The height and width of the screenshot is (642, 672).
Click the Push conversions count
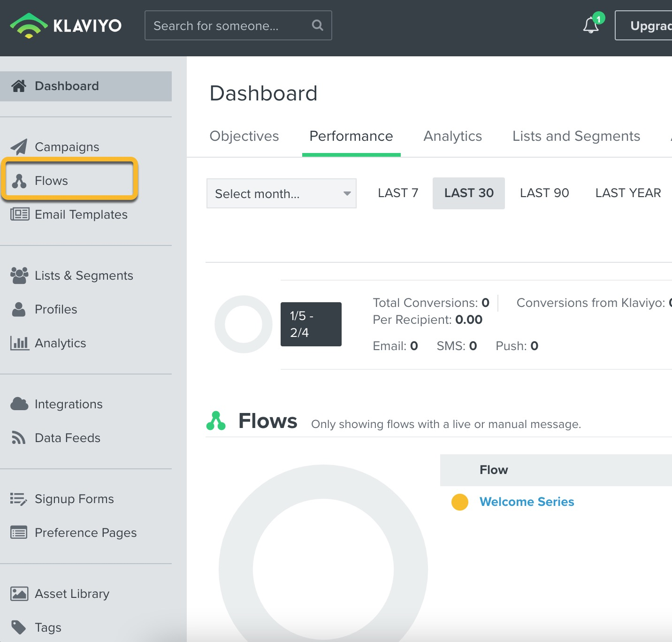tap(535, 346)
